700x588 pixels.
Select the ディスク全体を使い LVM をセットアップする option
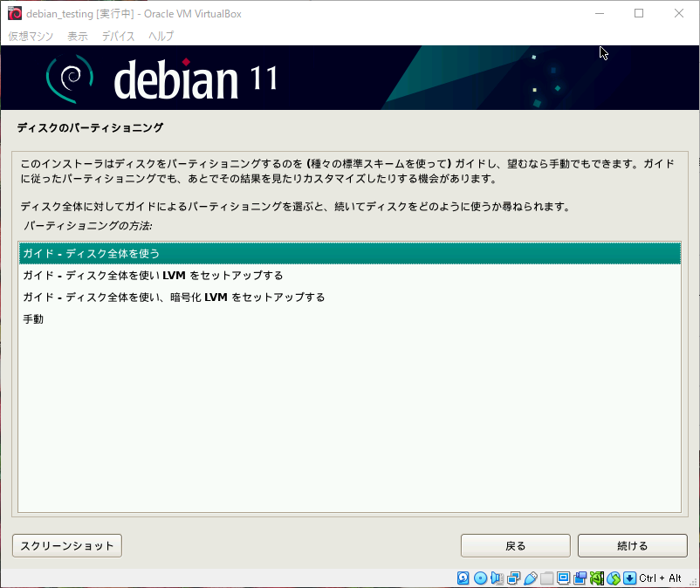coord(349,276)
